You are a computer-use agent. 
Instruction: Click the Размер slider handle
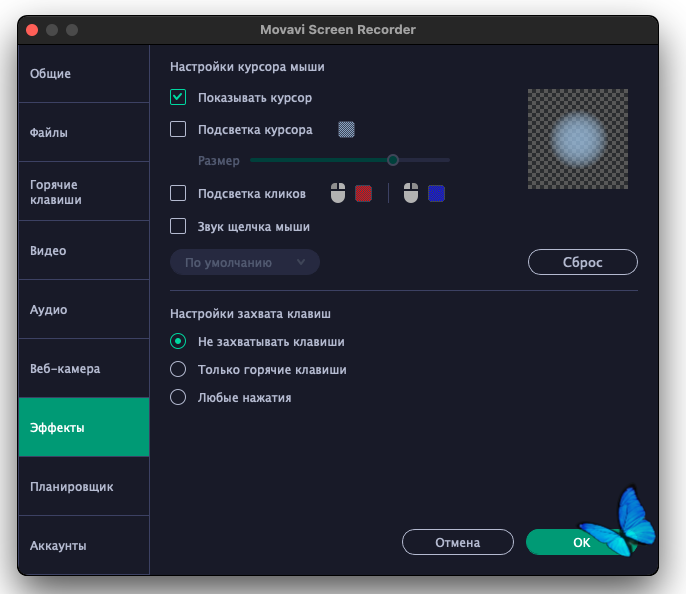(393, 160)
